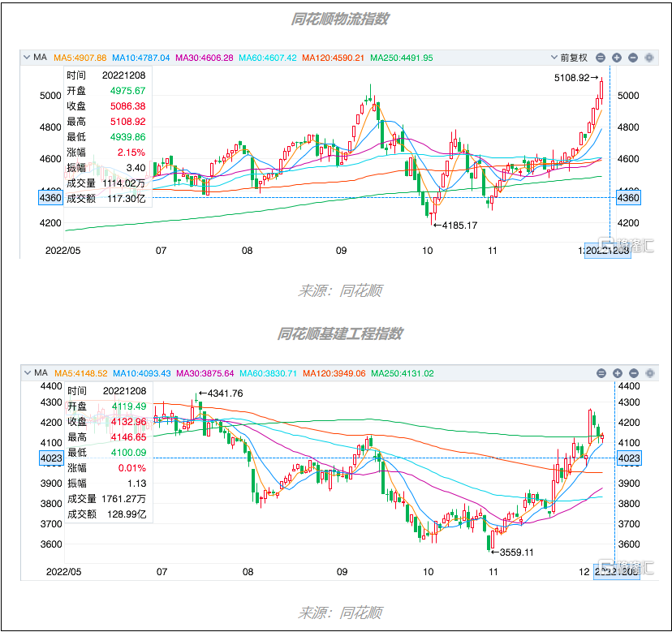The width and height of the screenshot is (672, 632).
Task: Open settings gear on logistics chart
Action: (x=648, y=58)
